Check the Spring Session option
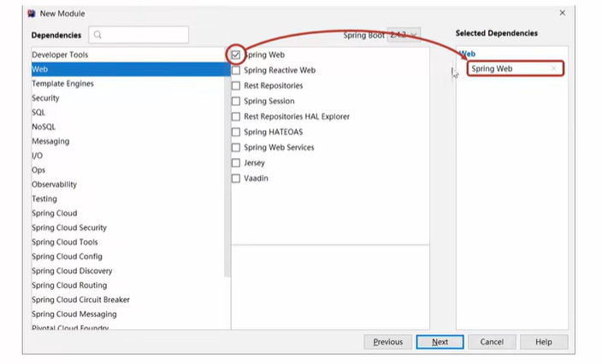The image size is (602, 364). [x=236, y=102]
